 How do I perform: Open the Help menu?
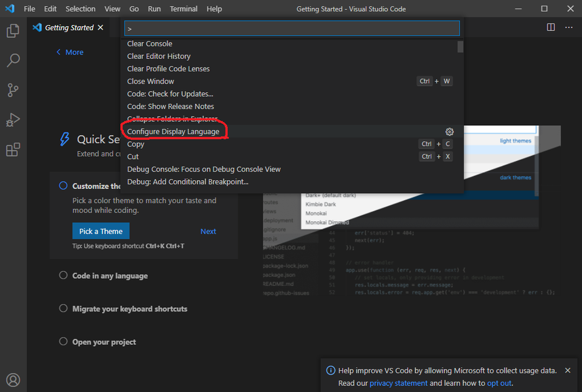point(214,9)
